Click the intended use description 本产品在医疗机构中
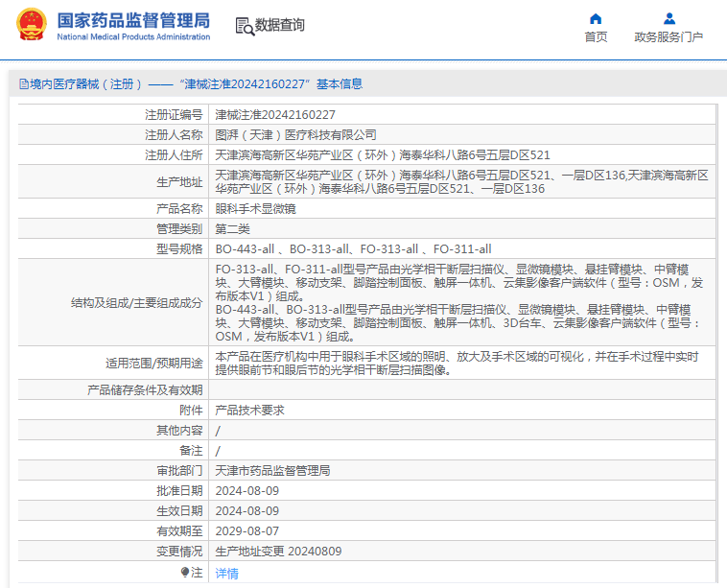Image resolution: width=727 pixels, height=588 pixels. click(457, 364)
